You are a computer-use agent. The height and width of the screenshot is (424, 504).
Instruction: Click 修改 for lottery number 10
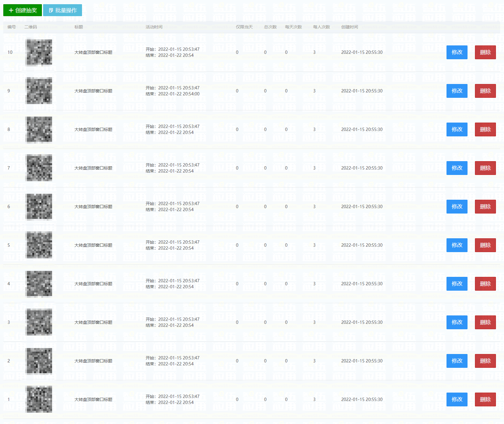point(457,52)
